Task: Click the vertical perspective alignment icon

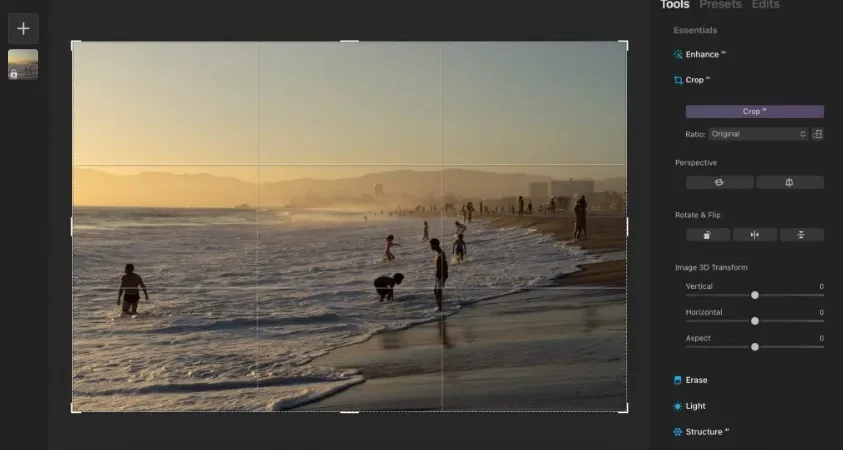Action: pos(790,182)
